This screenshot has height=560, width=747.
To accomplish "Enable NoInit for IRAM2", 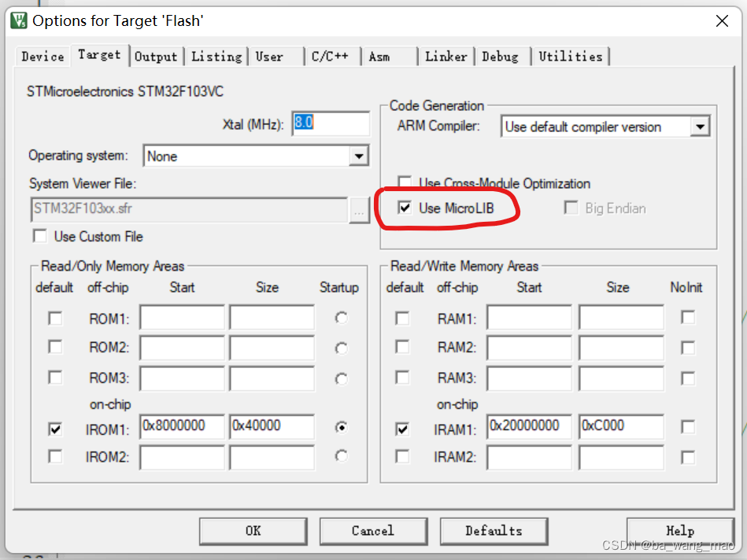I will click(688, 458).
